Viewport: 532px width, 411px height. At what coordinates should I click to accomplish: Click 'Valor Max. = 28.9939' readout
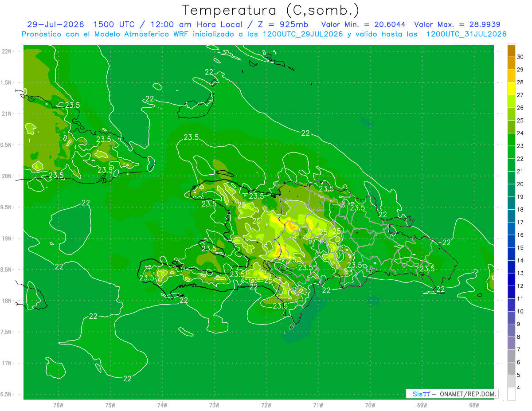click(x=458, y=25)
